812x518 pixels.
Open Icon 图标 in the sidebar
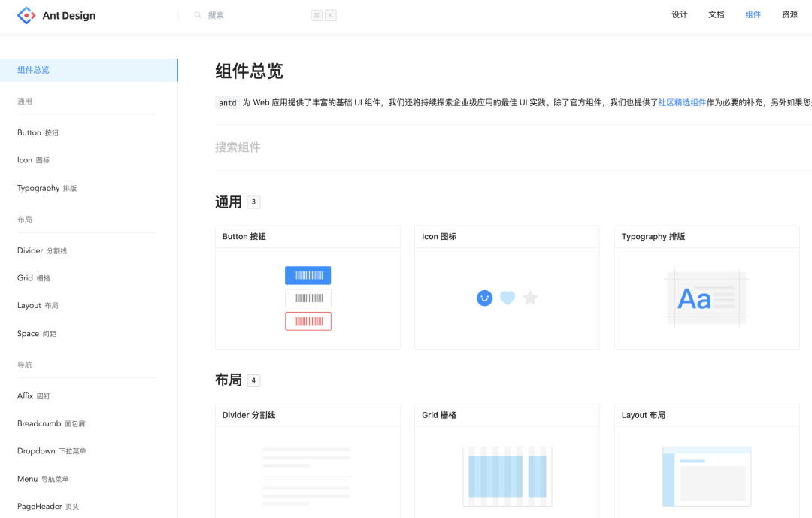pos(34,160)
